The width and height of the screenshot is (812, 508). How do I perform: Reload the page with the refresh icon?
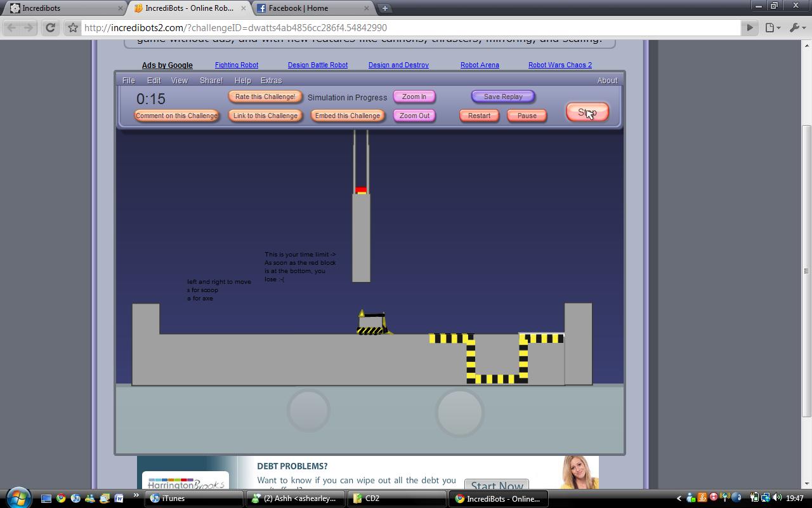click(x=51, y=28)
